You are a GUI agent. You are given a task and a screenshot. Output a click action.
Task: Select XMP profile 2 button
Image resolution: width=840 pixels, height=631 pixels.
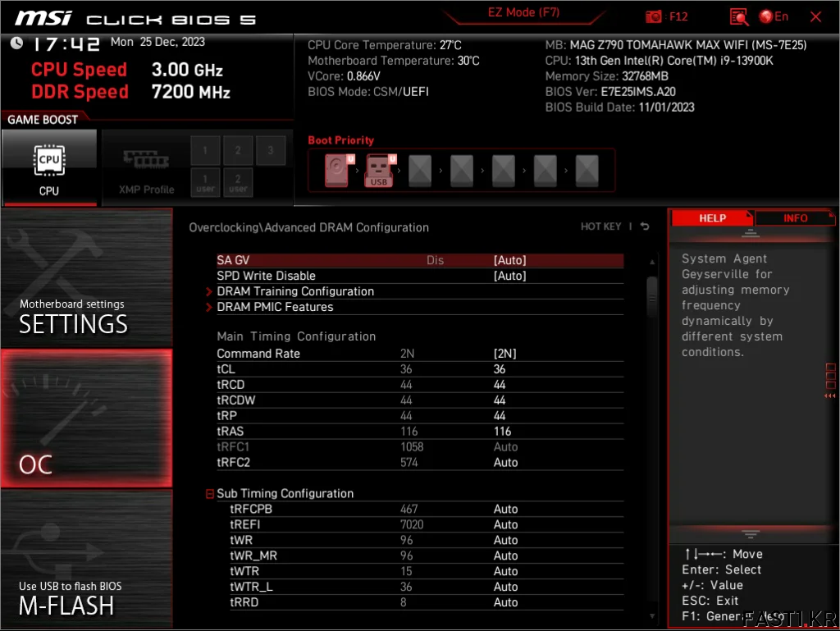238,150
